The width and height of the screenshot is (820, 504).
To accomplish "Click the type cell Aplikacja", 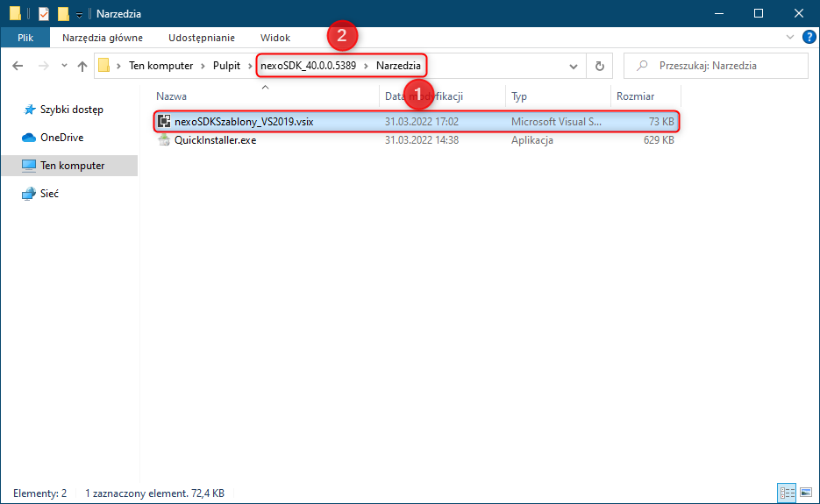I will click(x=531, y=140).
